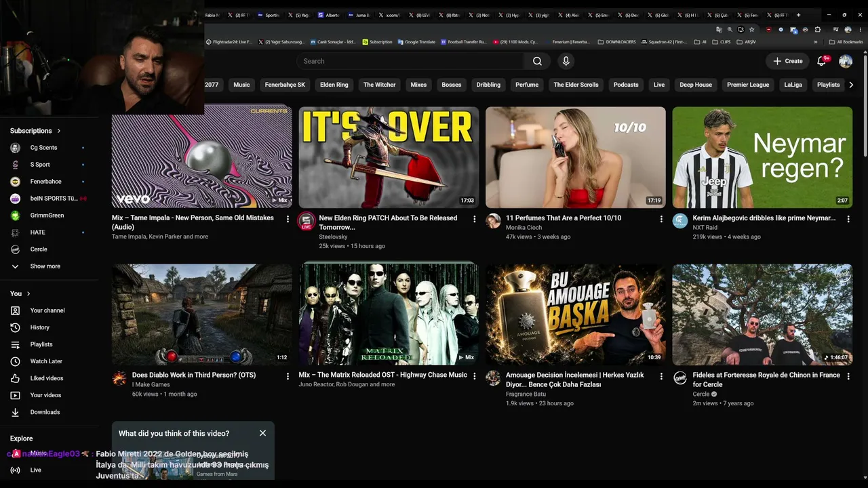Open the Flightradar24 bookmark
The width and height of the screenshot is (868, 488).
pos(229,42)
